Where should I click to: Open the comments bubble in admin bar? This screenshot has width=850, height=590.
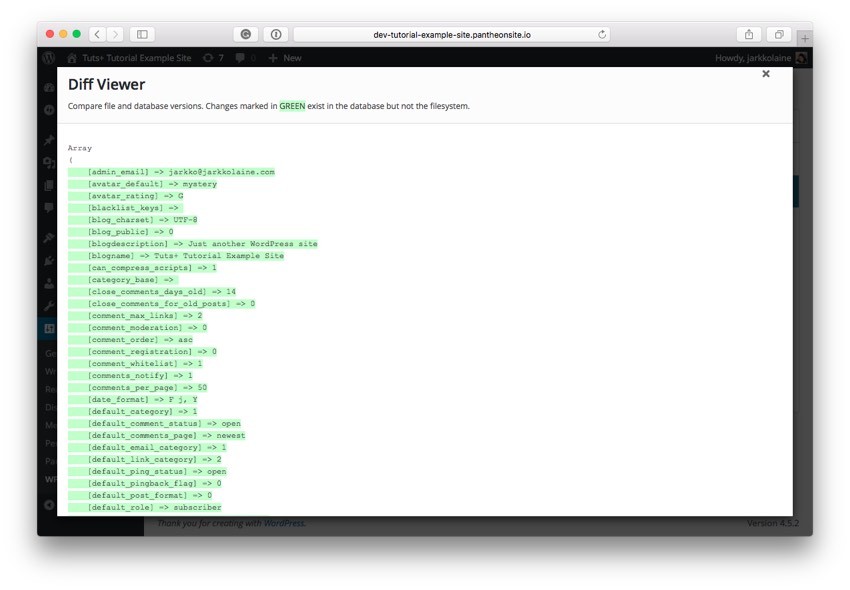[x=246, y=58]
